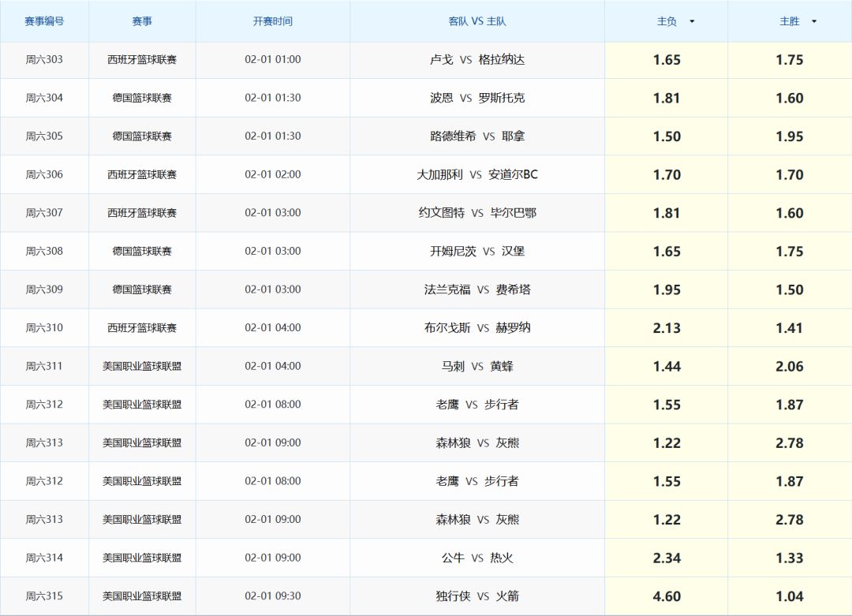The height and width of the screenshot is (616, 852).
Task: Pick 主负 odds 2.34 for 公牛 VS 热火
Action: pos(667,558)
